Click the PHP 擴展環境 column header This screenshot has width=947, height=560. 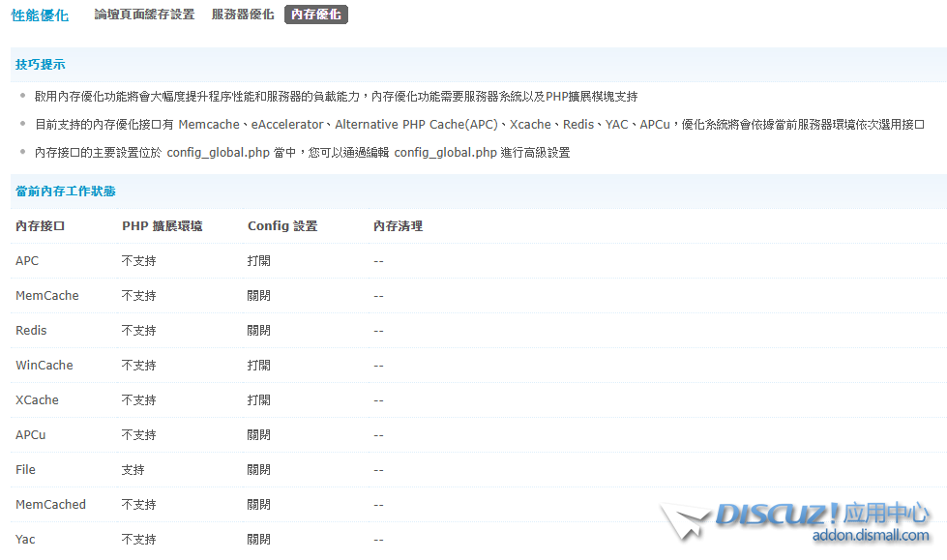click(x=162, y=226)
